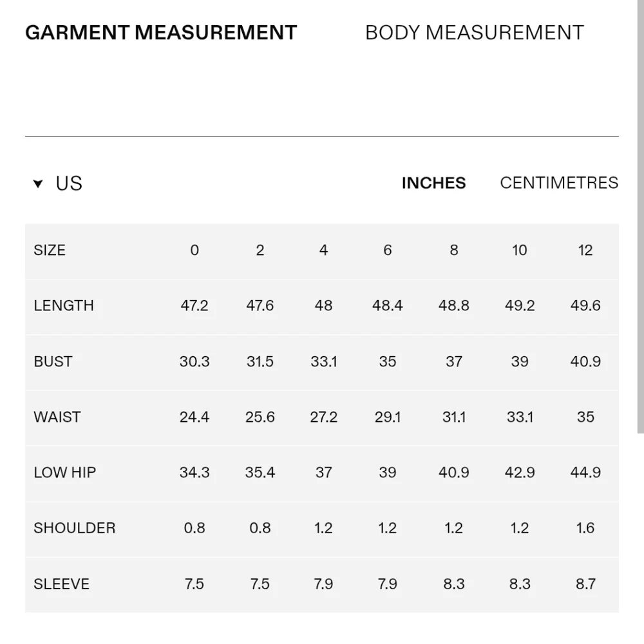Screen dimensions: 644x644
Task: Click the Shoulder row label
Action: point(74,528)
